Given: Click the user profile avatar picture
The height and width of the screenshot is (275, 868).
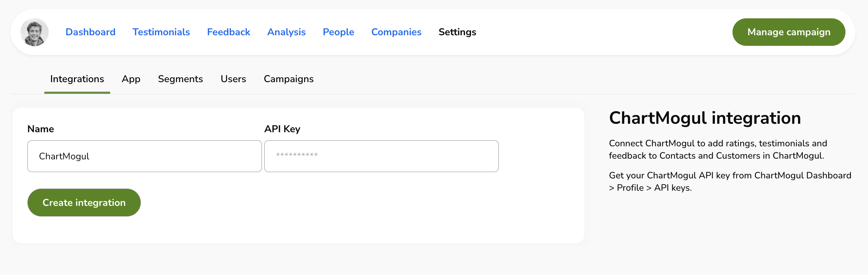Looking at the screenshot, I should click(34, 32).
